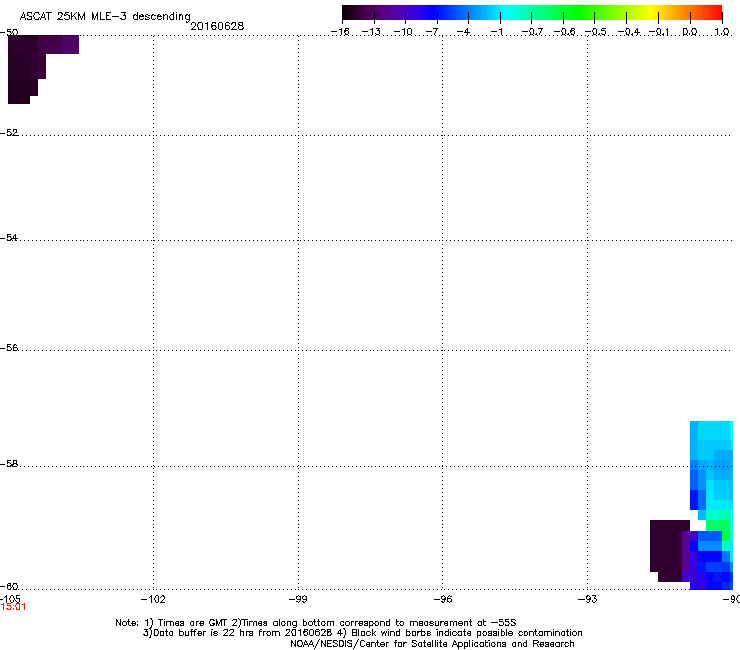
Task: Click the -93 longitude axis label
Action: (x=588, y=599)
